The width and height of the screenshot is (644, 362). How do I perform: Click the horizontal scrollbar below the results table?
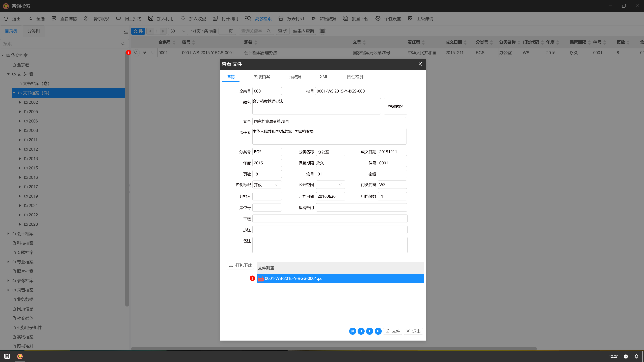pyautogui.click(x=334, y=349)
